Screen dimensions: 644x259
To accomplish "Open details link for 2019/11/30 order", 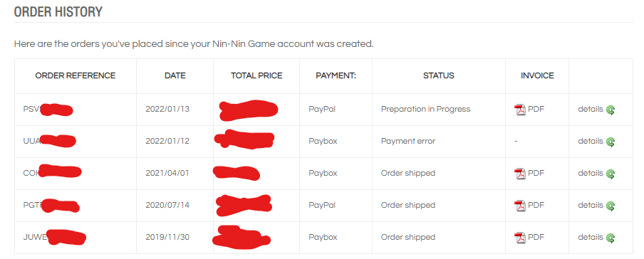I will click(591, 237).
